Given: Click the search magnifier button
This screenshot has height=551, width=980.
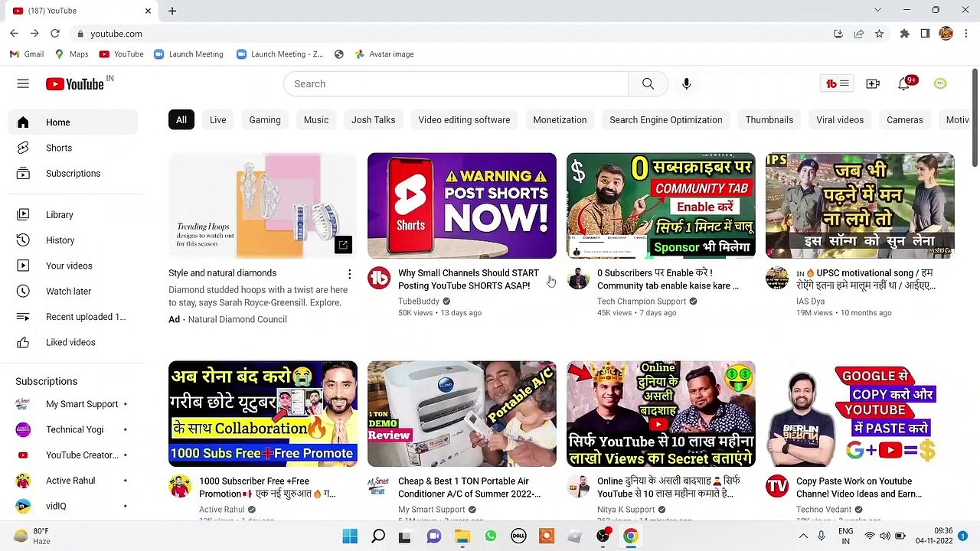Looking at the screenshot, I should [x=648, y=84].
